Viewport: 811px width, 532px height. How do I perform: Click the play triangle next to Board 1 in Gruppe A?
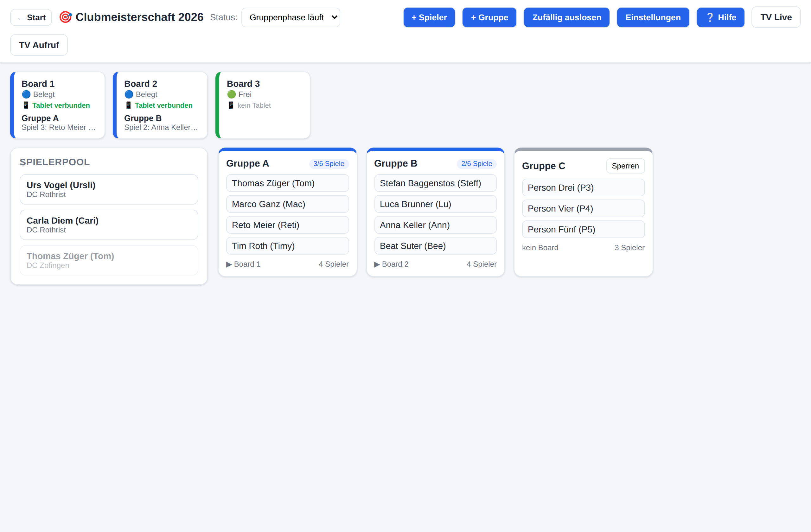[229, 264]
